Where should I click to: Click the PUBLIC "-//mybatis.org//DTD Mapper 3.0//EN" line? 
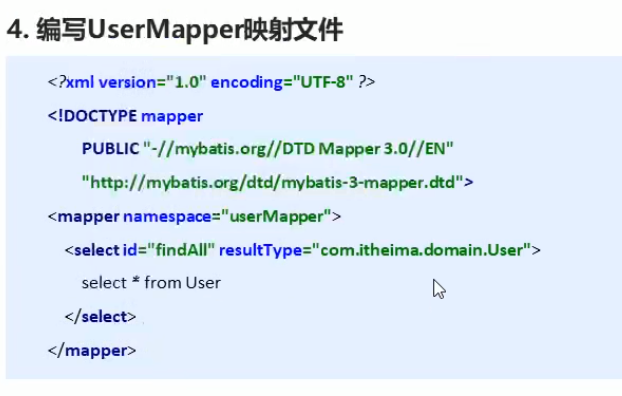pos(267,149)
